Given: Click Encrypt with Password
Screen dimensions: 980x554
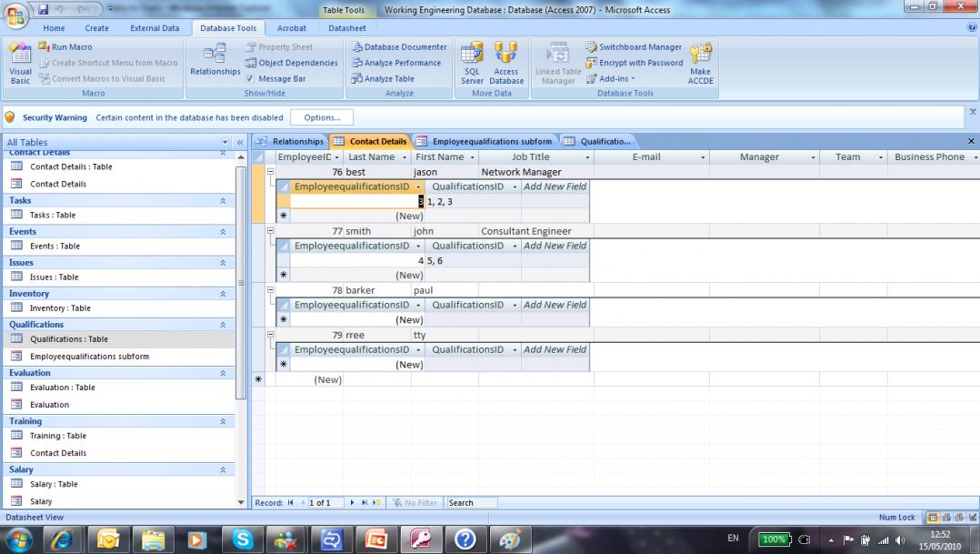Looking at the screenshot, I should pyautogui.click(x=635, y=63).
